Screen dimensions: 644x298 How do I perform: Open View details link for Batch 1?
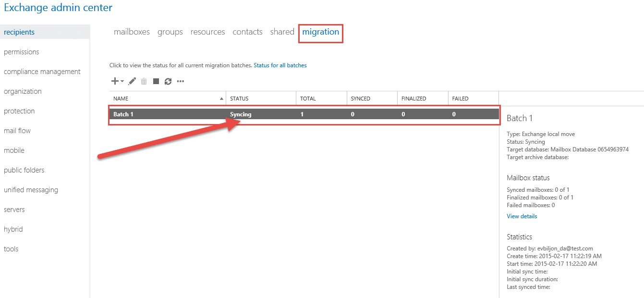click(522, 216)
